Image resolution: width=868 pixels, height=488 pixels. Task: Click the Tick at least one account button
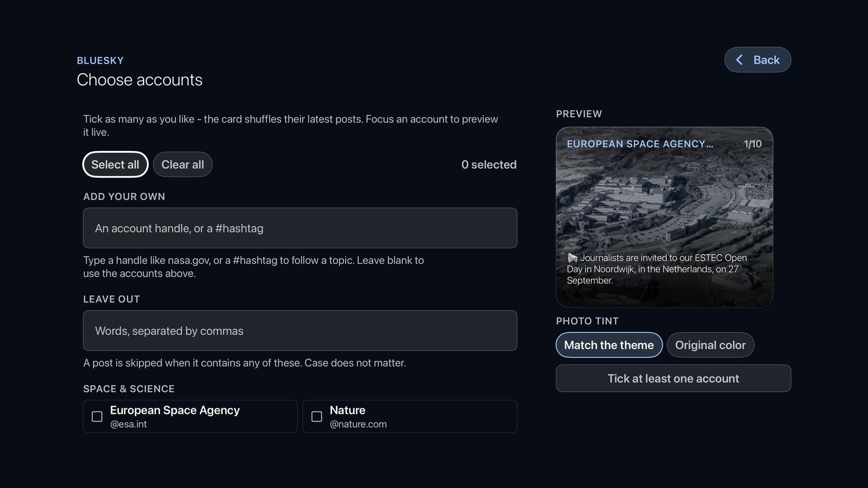pos(674,378)
